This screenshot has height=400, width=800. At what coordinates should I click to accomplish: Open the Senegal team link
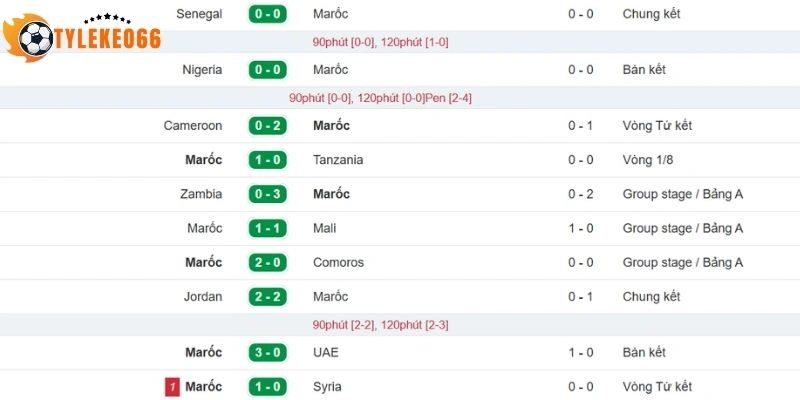click(199, 14)
